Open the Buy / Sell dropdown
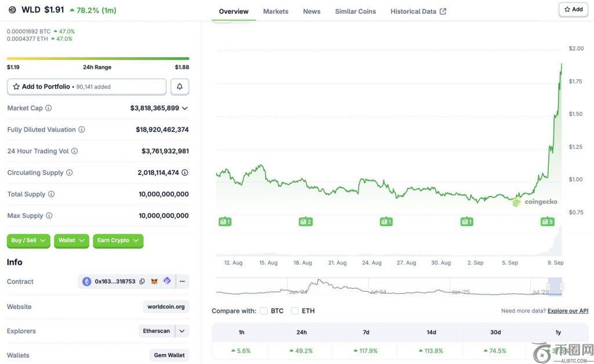 pos(28,241)
